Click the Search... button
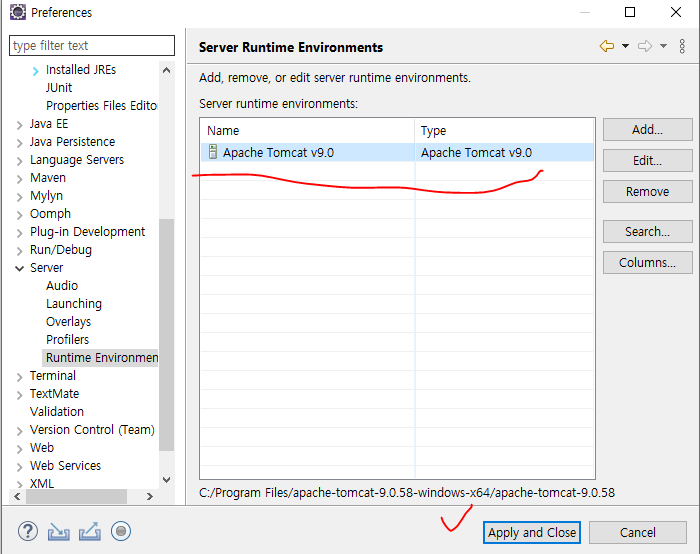This screenshot has width=700, height=554. tap(647, 231)
